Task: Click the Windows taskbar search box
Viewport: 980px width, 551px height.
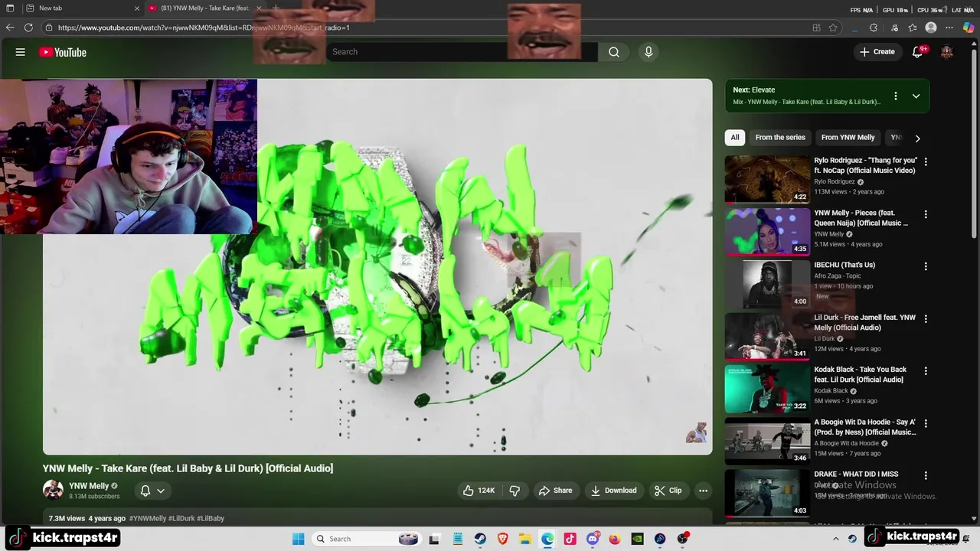Action: coord(365,539)
